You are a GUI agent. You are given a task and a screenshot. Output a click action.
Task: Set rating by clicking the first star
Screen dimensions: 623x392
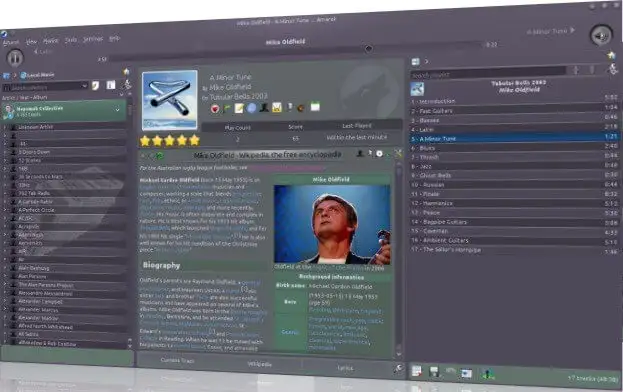[145, 141]
